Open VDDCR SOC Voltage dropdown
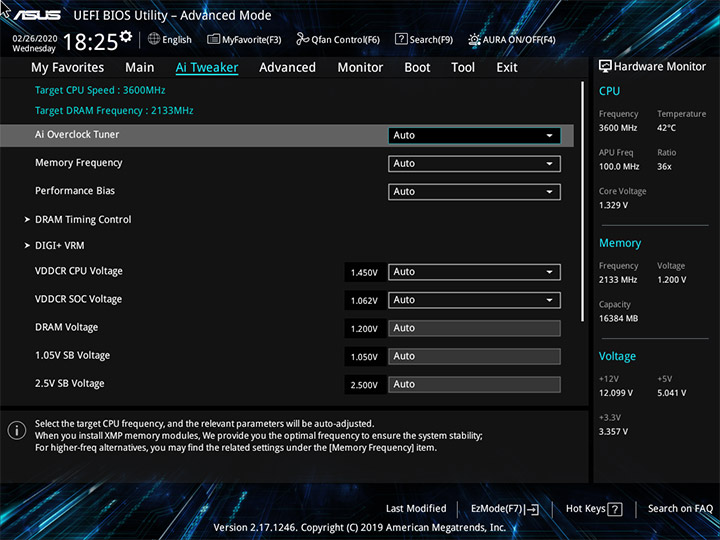Screen dimensions: 720x540 pos(474,300)
